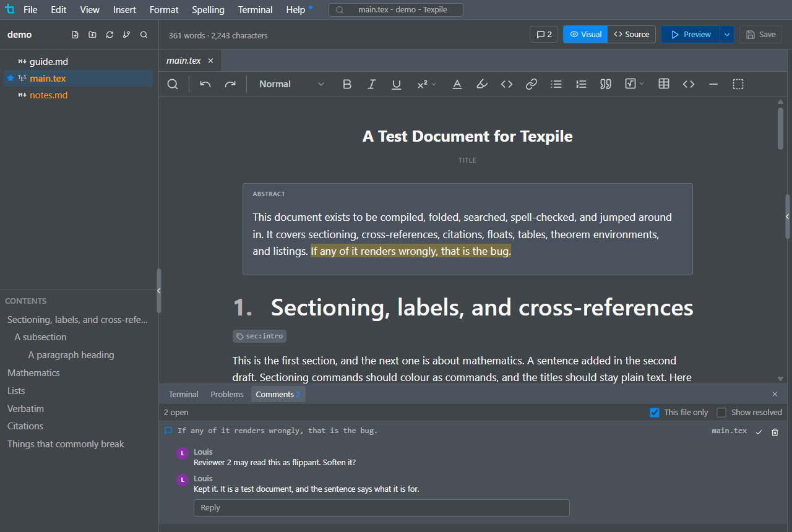The image size is (792, 532).
Task: Open the Help menu
Action: [296, 10]
